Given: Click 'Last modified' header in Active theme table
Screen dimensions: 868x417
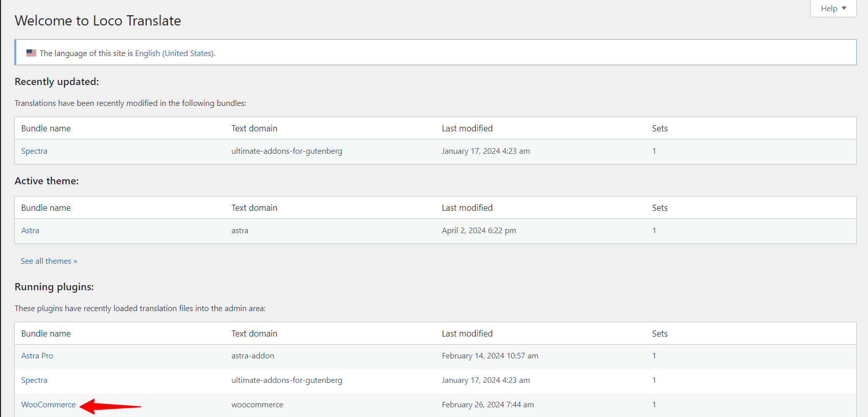Looking at the screenshot, I should tap(467, 208).
